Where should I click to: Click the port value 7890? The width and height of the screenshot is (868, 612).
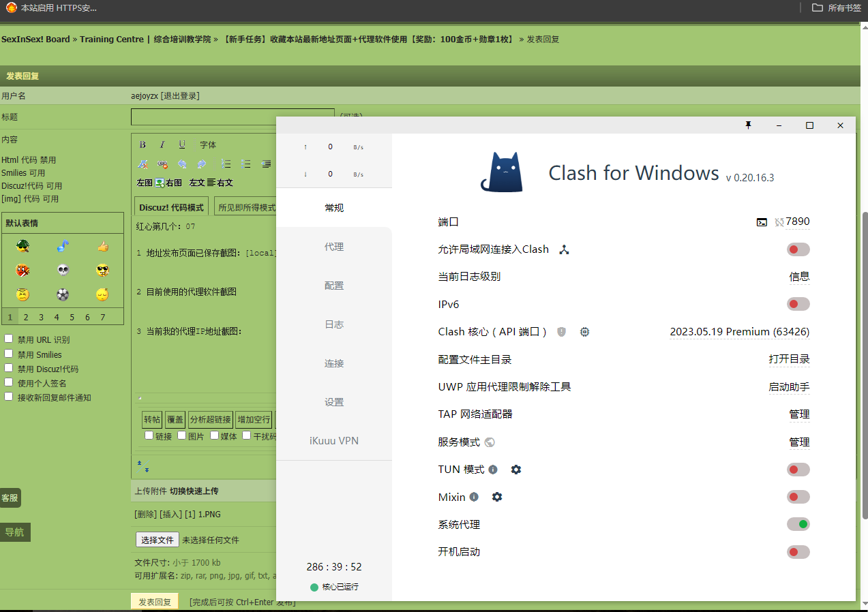798,222
